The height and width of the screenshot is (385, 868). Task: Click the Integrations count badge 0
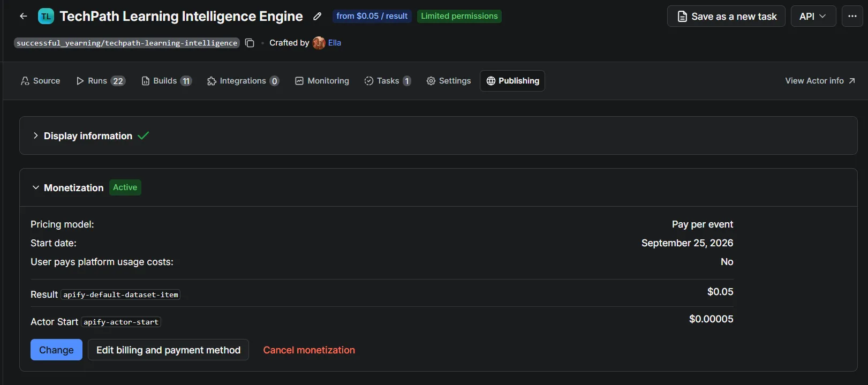[x=274, y=81]
